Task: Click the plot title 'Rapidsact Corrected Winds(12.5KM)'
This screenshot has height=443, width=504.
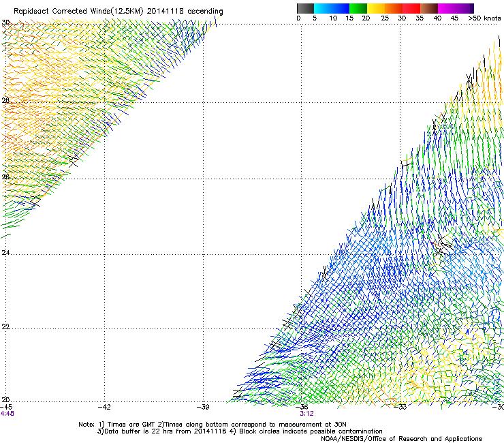Action: [x=78, y=12]
